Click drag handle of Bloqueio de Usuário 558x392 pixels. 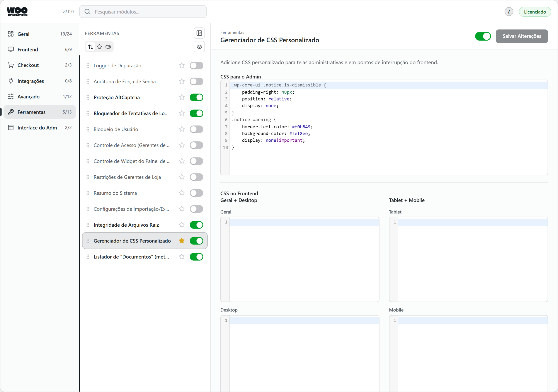click(x=88, y=129)
